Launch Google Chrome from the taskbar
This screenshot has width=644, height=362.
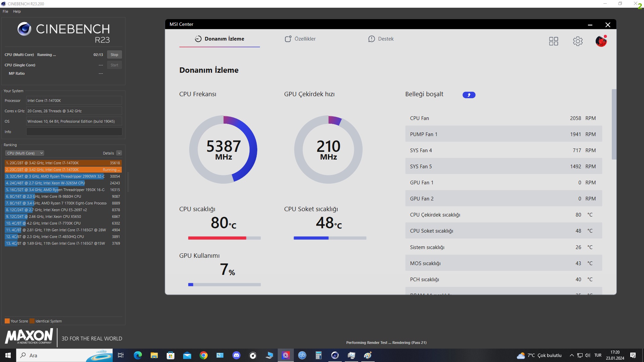click(204, 355)
